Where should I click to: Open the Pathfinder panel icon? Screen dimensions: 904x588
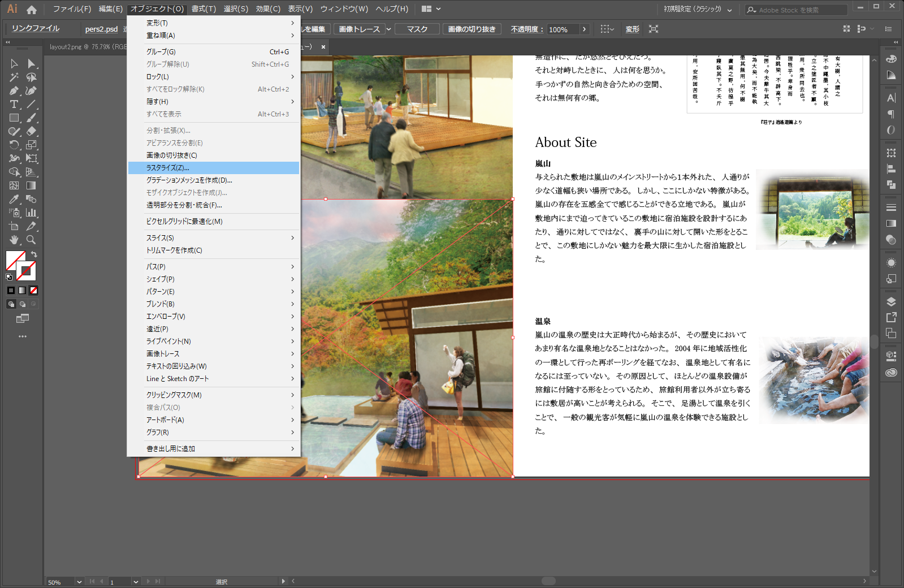pyautogui.click(x=891, y=184)
